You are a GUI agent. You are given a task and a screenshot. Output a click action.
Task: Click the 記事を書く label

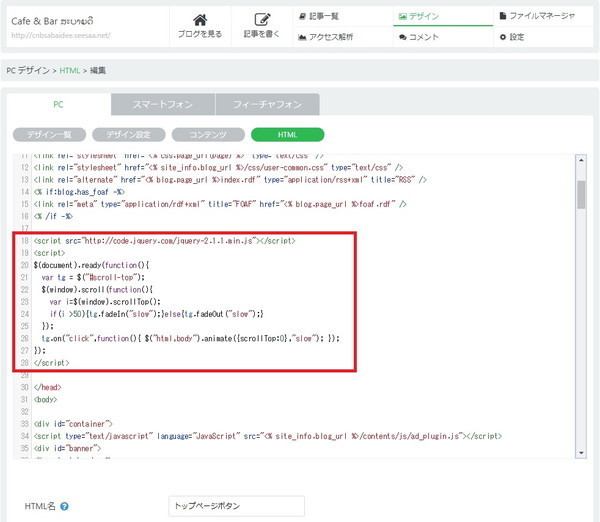(x=262, y=34)
